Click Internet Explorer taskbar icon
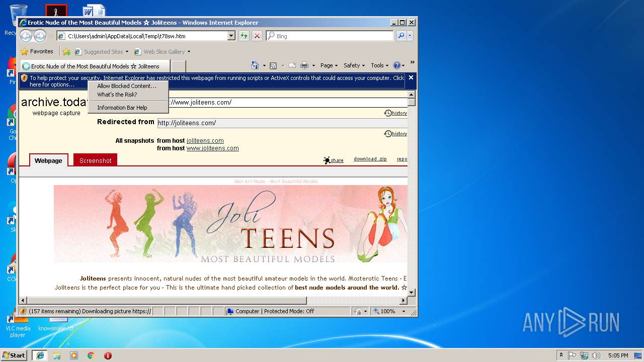Screen dimensions: 644x362 (40, 355)
